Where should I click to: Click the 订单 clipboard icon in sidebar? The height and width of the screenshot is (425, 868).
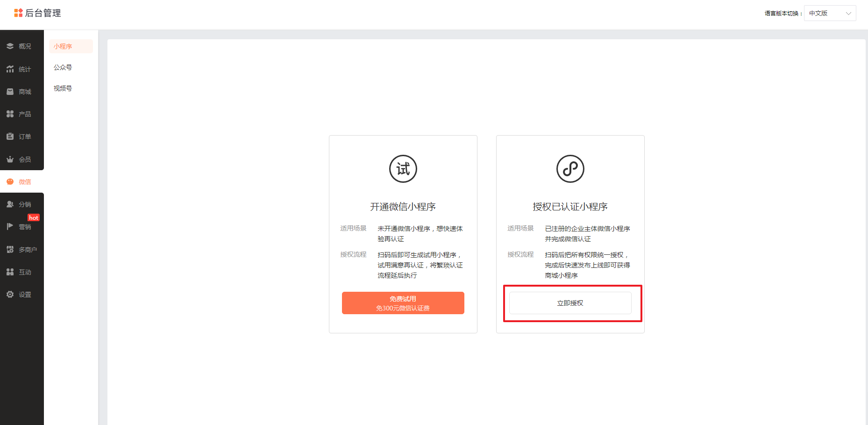10,137
